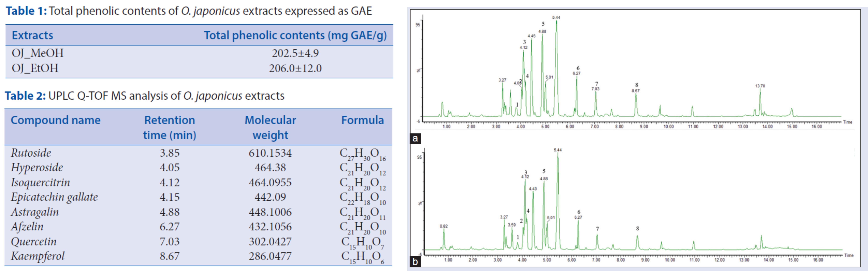Click the 16.00 axis tick in chromatogram a
The height and width of the screenshot is (271, 868).
(x=817, y=127)
